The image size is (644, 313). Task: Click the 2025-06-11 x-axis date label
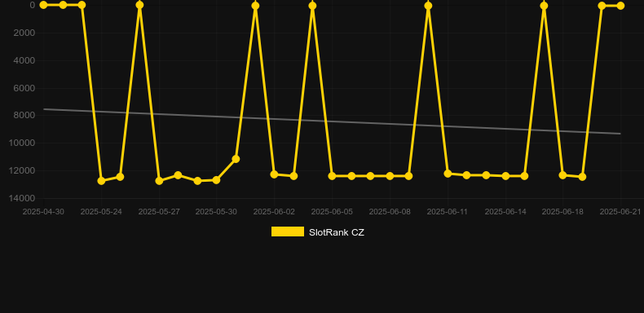pos(448,212)
